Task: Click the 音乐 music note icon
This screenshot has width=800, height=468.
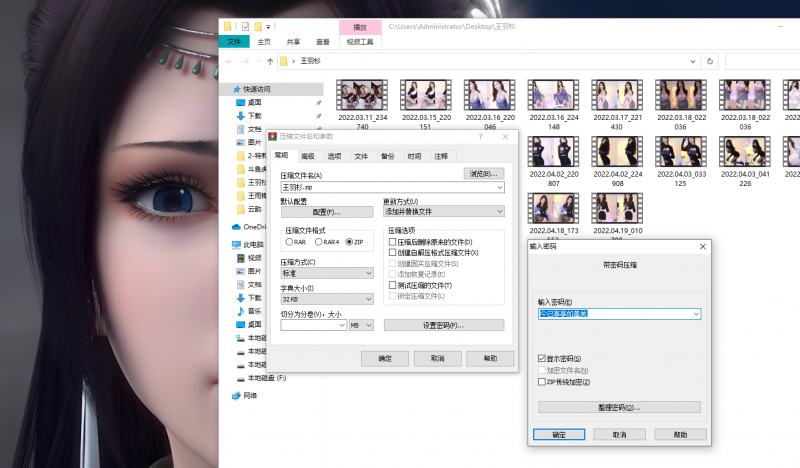Action: pyautogui.click(x=240, y=311)
